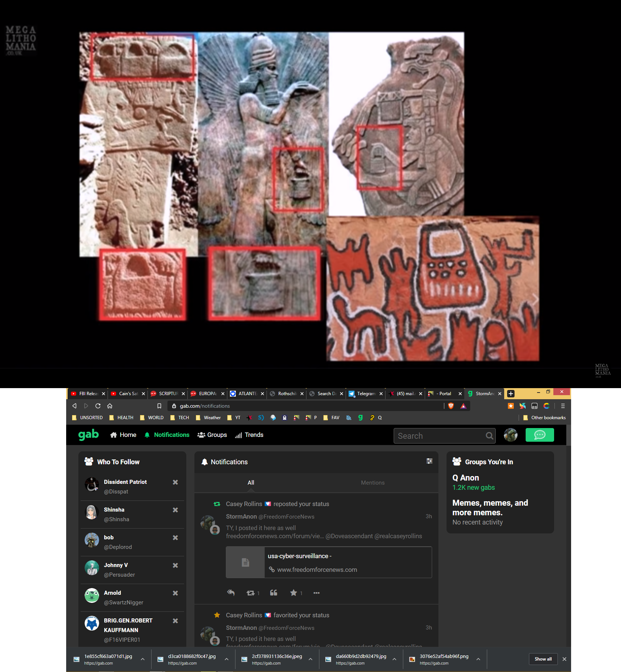Dismiss Dissident Patriot follow suggestion

(x=175, y=482)
